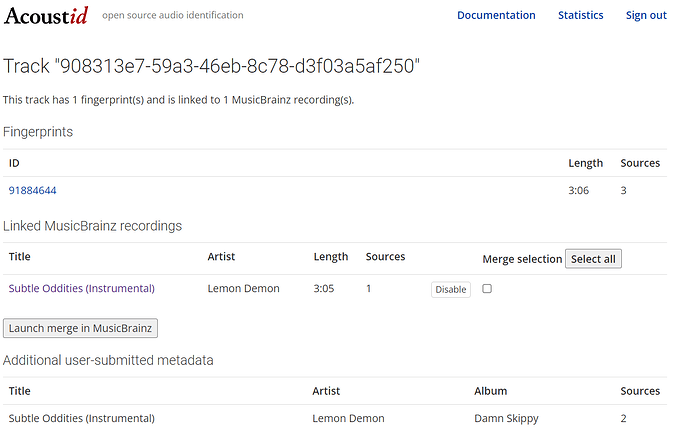
Task: Click the open source audio identification tagline
Action: pyautogui.click(x=172, y=16)
